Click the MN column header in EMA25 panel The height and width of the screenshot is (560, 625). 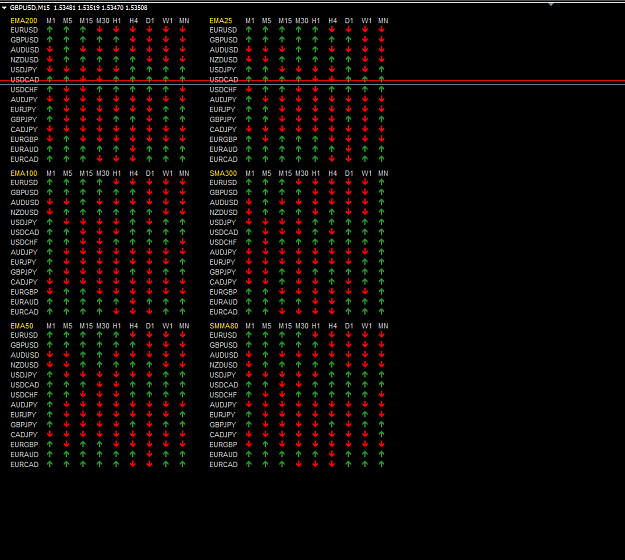[x=383, y=21]
